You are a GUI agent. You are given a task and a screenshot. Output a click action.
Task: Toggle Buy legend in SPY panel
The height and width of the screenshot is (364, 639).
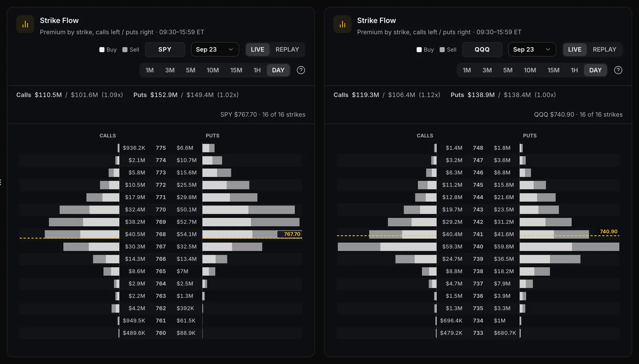[108, 49]
